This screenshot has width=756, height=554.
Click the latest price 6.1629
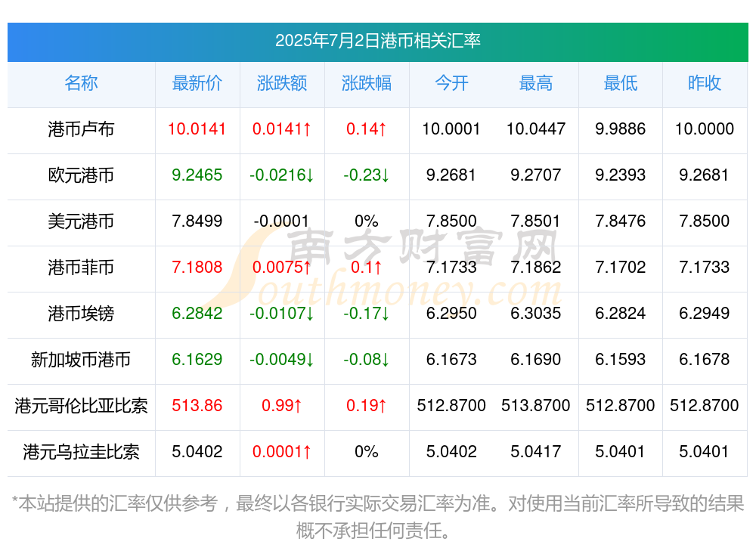(197, 360)
